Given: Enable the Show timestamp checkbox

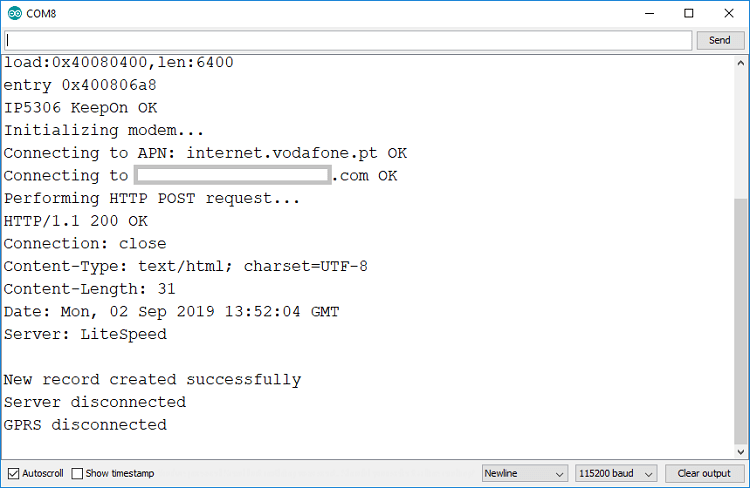Looking at the screenshot, I should pos(77,473).
